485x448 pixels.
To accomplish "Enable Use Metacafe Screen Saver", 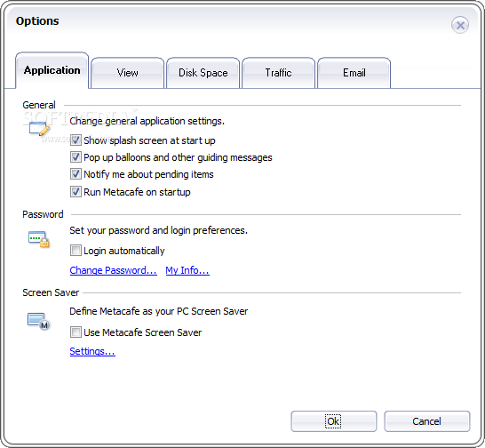I will [76, 332].
